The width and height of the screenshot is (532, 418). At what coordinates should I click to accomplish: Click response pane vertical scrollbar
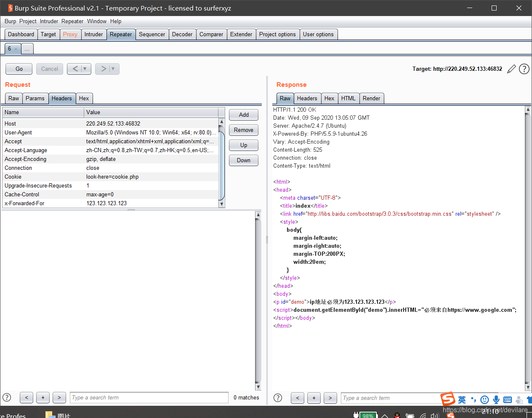coord(528,249)
